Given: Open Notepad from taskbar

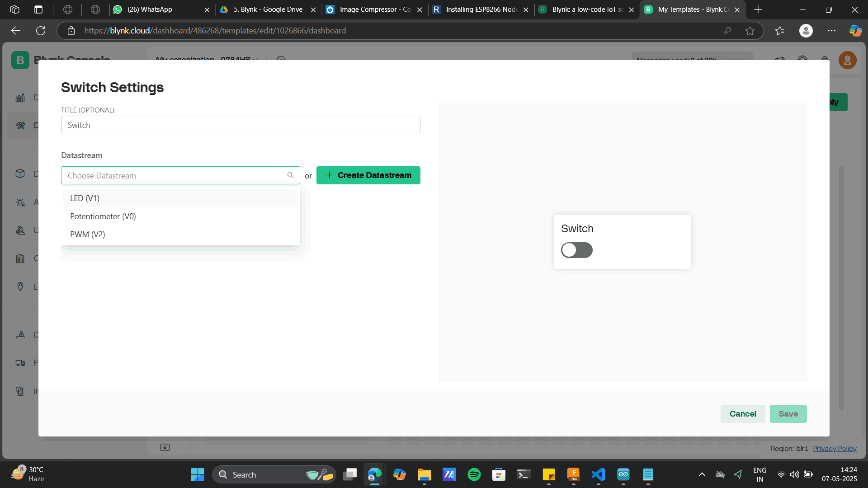Looking at the screenshot, I should [648, 474].
